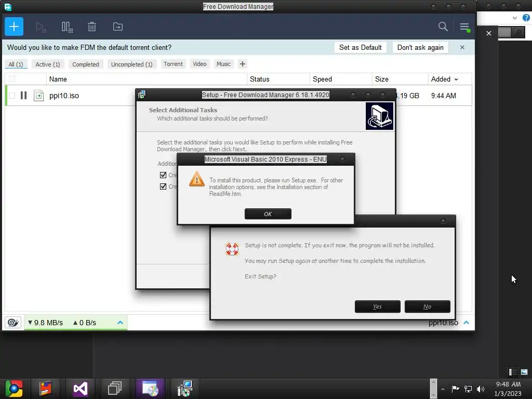Open the hamburger main menu
The width and height of the screenshot is (532, 399).
pyautogui.click(x=464, y=27)
